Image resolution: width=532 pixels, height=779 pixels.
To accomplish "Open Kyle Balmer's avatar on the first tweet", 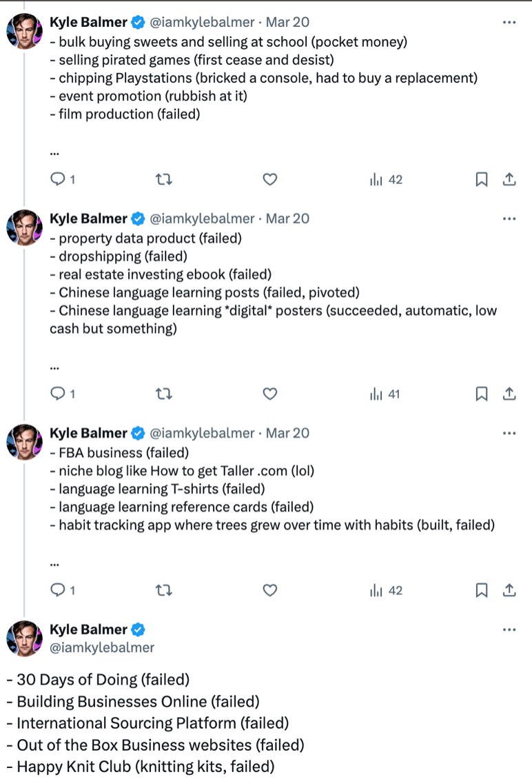I will coord(25,31).
